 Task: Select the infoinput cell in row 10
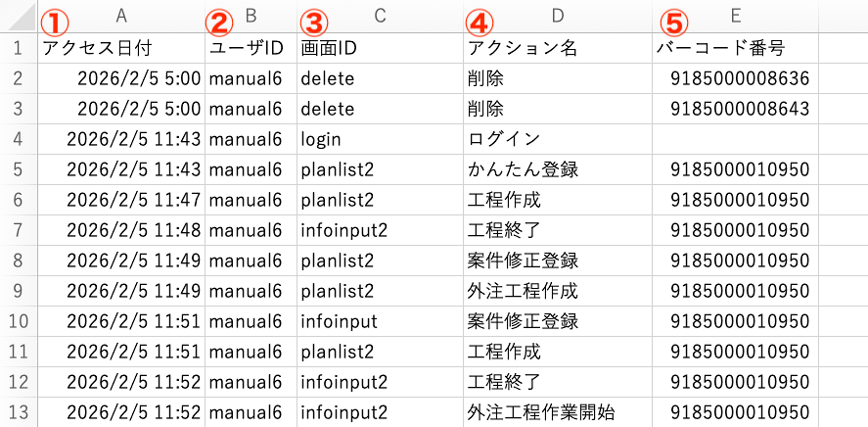pos(339,321)
